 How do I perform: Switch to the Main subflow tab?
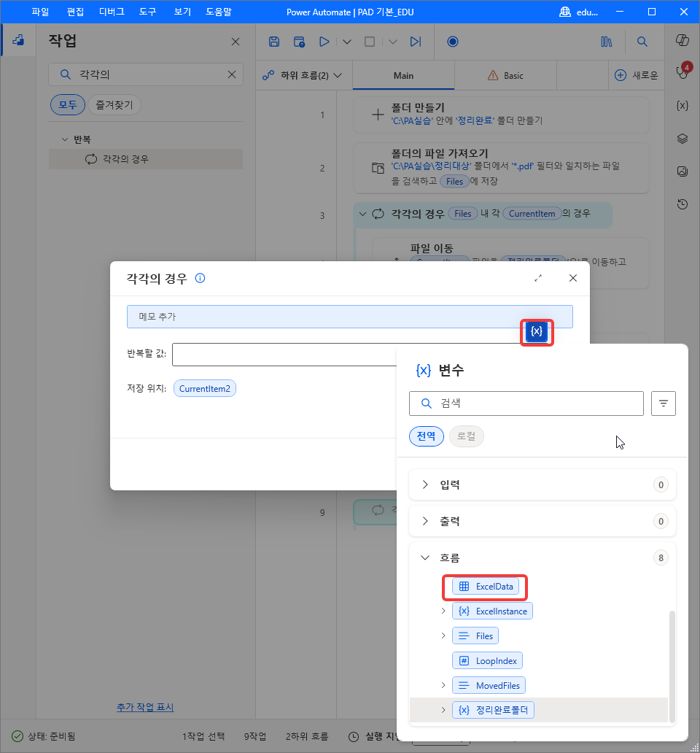coord(403,75)
